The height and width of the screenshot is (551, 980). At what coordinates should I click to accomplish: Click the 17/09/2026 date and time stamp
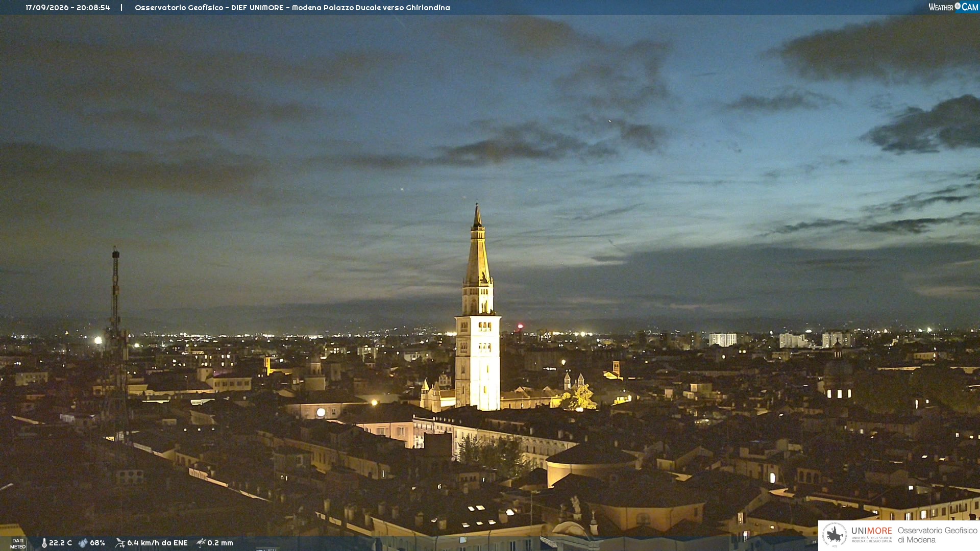pyautogui.click(x=68, y=8)
